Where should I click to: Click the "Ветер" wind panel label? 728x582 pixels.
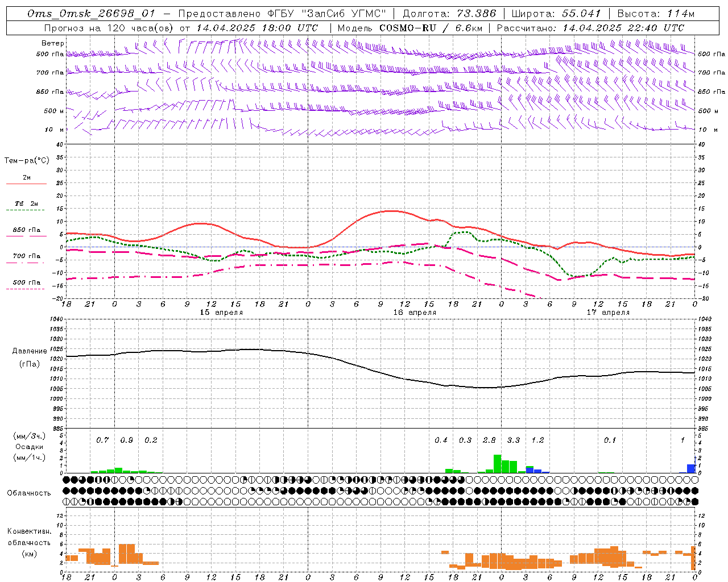(x=53, y=43)
